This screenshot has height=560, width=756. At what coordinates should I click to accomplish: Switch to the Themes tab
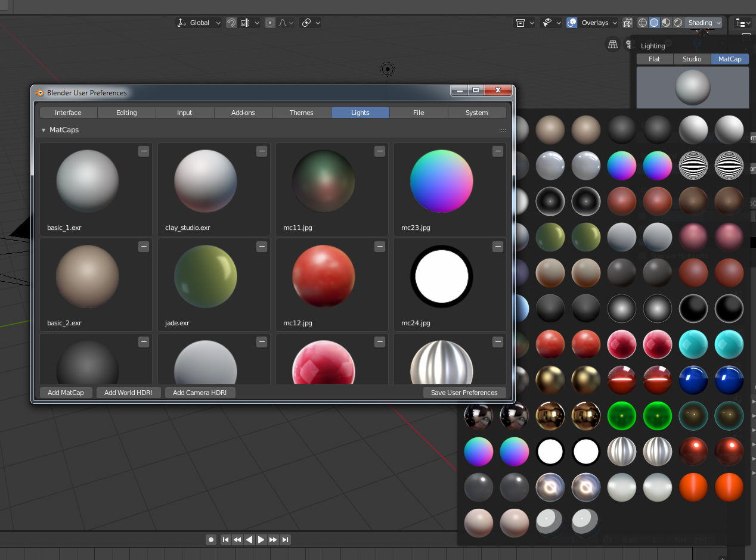pyautogui.click(x=302, y=112)
